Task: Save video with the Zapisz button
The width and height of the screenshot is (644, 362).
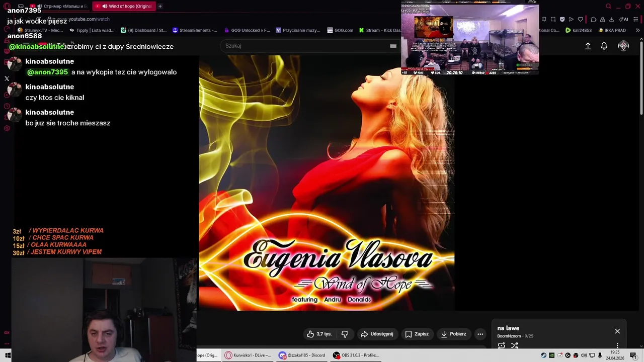Action: pyautogui.click(x=417, y=334)
